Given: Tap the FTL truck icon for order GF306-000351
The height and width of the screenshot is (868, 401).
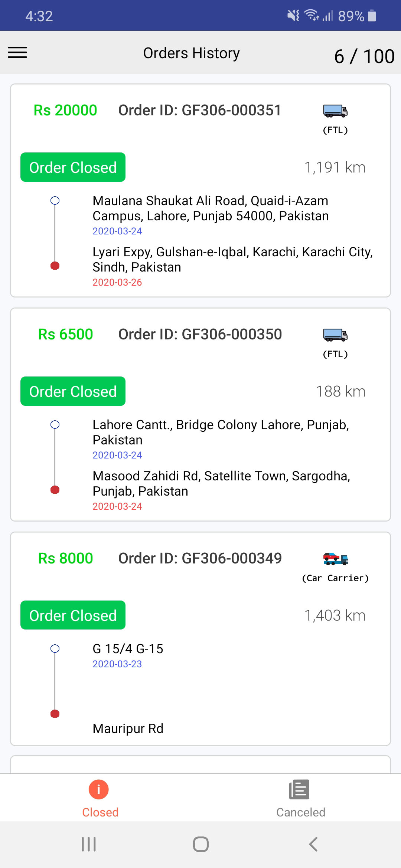Looking at the screenshot, I should (335, 111).
